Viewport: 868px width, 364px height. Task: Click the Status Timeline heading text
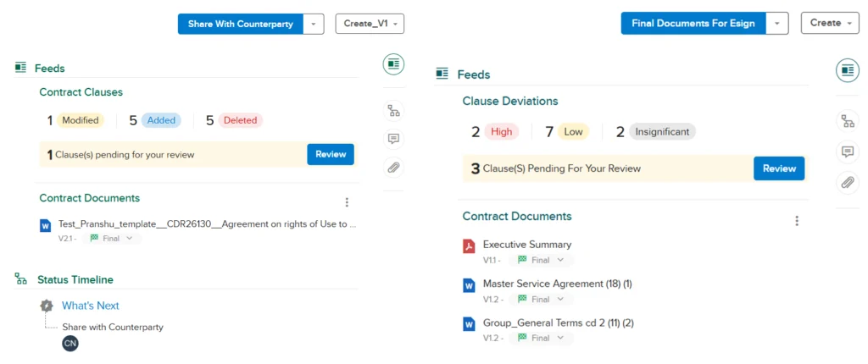pos(75,279)
